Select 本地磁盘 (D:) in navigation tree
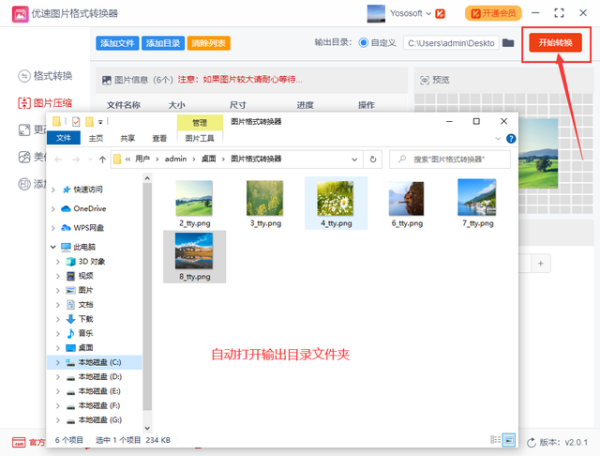Viewport: 600px width, 456px height. point(100,376)
